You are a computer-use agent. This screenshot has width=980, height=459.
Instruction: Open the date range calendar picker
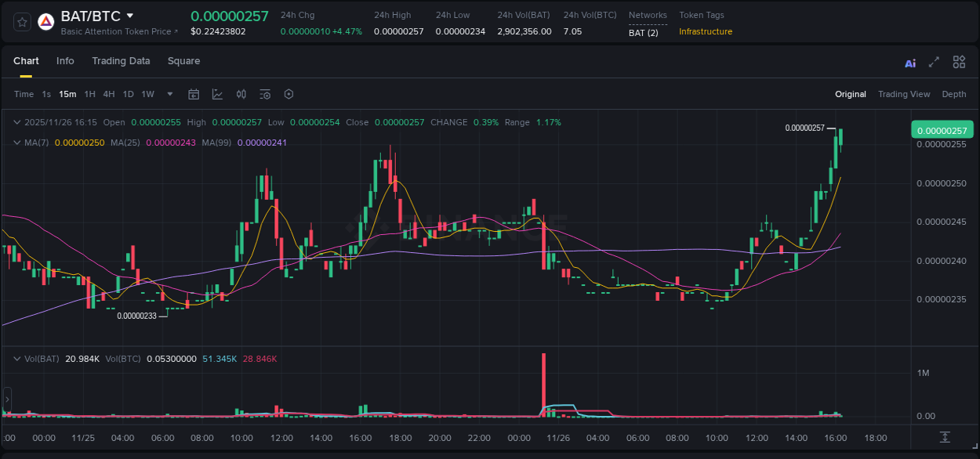click(194, 94)
